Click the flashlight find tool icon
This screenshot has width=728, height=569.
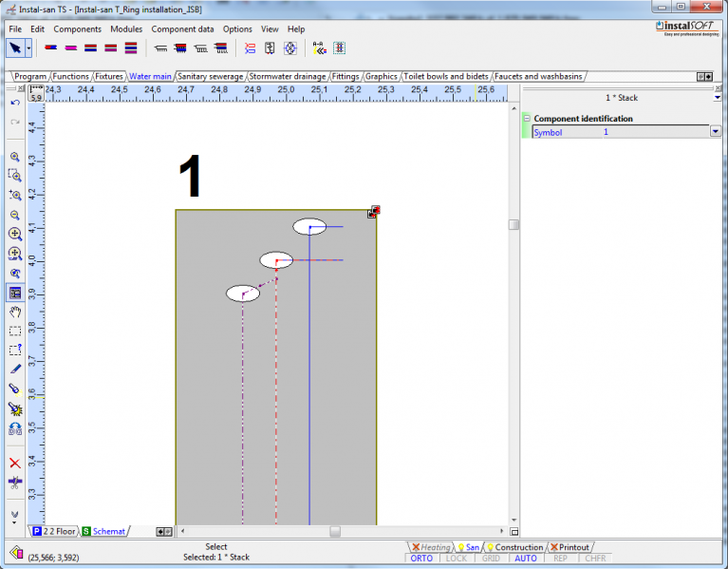tap(15, 389)
